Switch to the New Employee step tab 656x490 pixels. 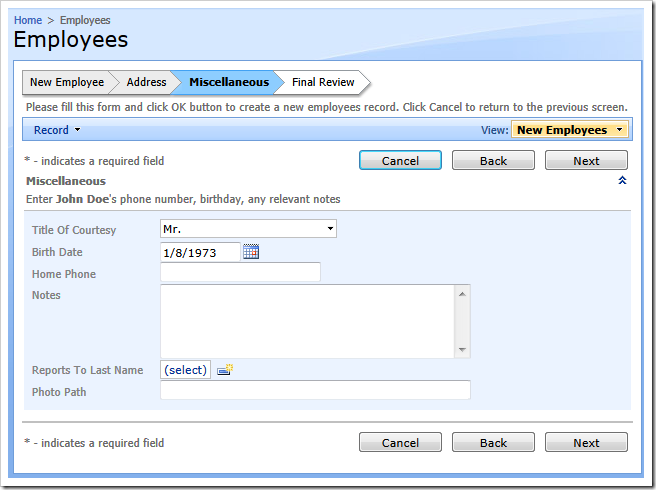coord(67,82)
